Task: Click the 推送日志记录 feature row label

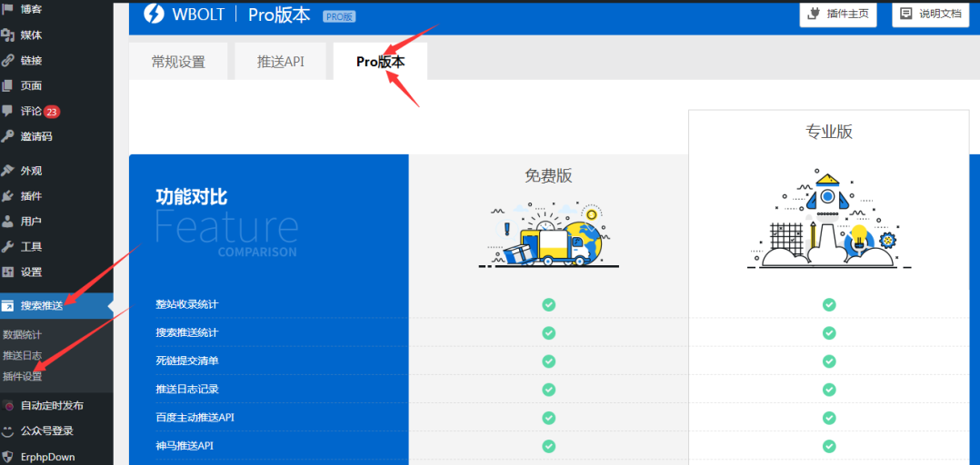Action: tap(187, 390)
